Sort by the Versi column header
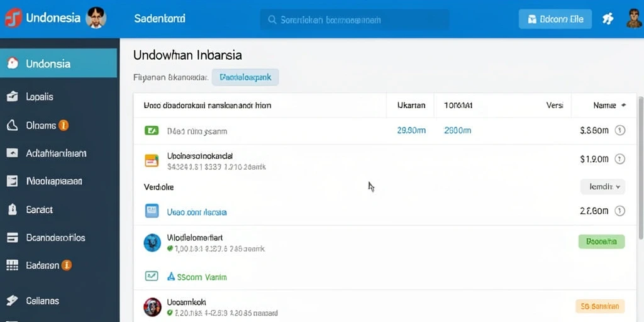 coord(555,106)
